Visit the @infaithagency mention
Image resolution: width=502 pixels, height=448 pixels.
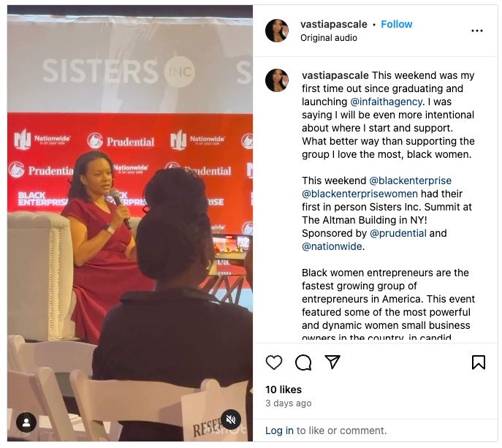[387, 102]
